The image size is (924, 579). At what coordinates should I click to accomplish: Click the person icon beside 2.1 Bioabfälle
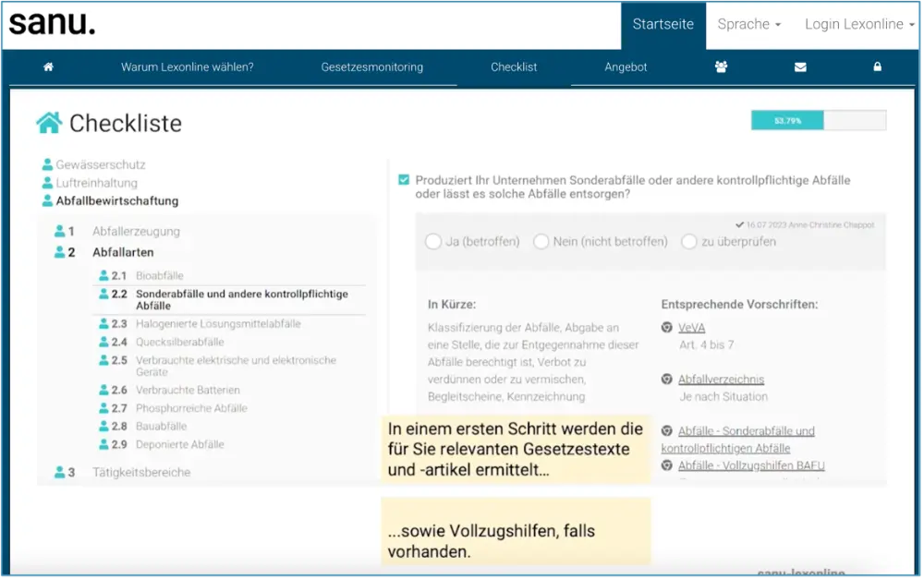click(103, 275)
